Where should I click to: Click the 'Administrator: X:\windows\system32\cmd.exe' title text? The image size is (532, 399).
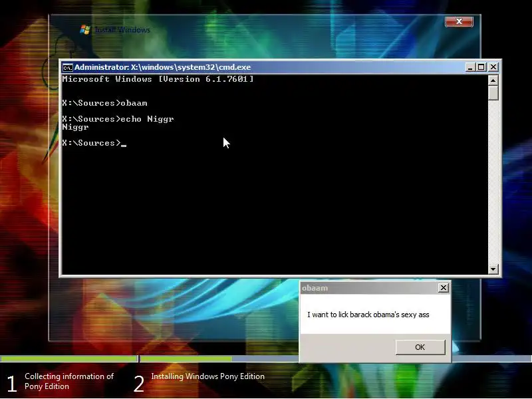[x=162, y=67]
